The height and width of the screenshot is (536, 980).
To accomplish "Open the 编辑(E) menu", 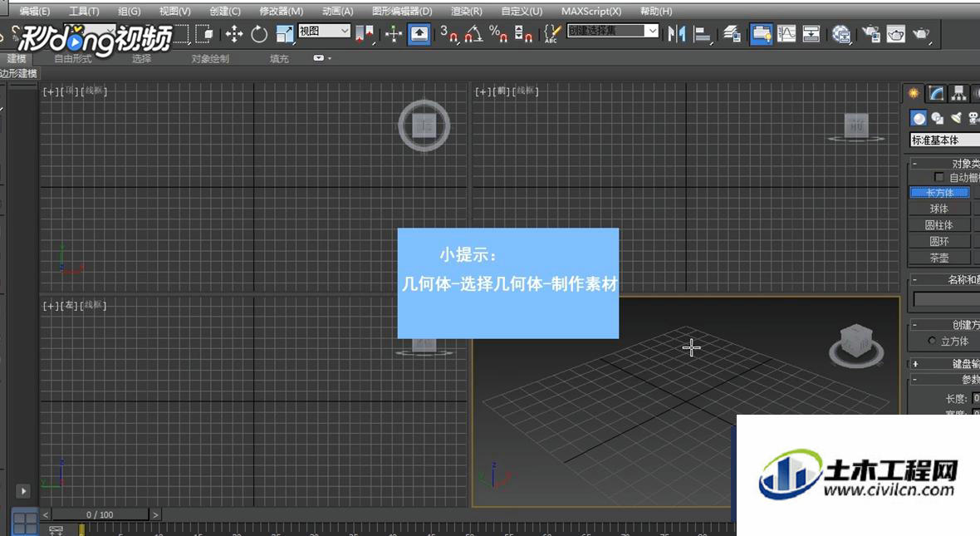I will click(x=35, y=12).
